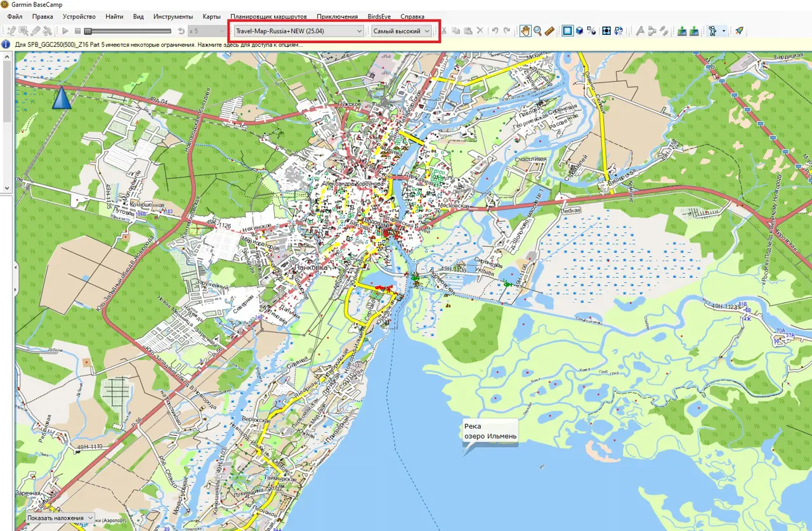Click the Paste icon in toolbar
The height and width of the screenshot is (531, 812).
[468, 30]
